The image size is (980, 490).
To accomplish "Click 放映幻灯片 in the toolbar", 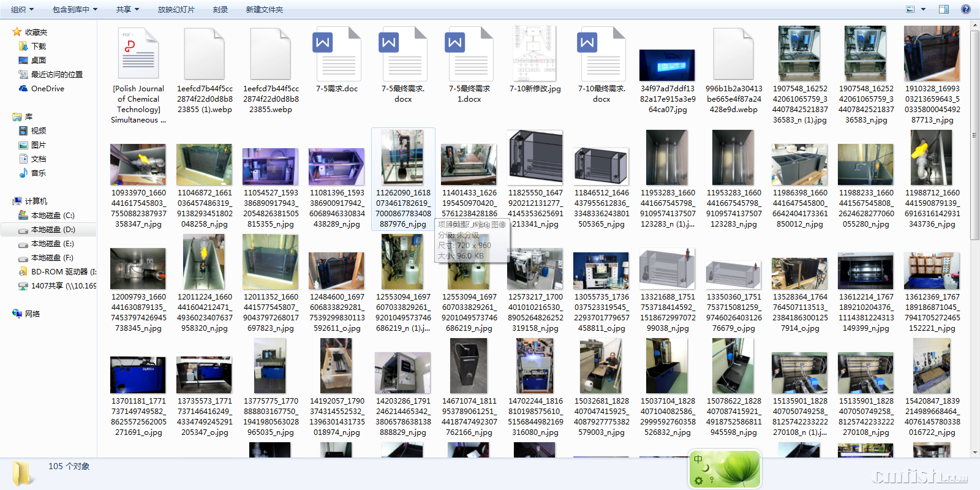I will [176, 10].
